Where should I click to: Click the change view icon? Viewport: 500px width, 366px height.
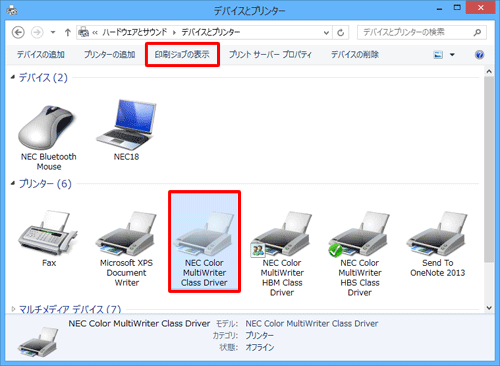coord(438,55)
